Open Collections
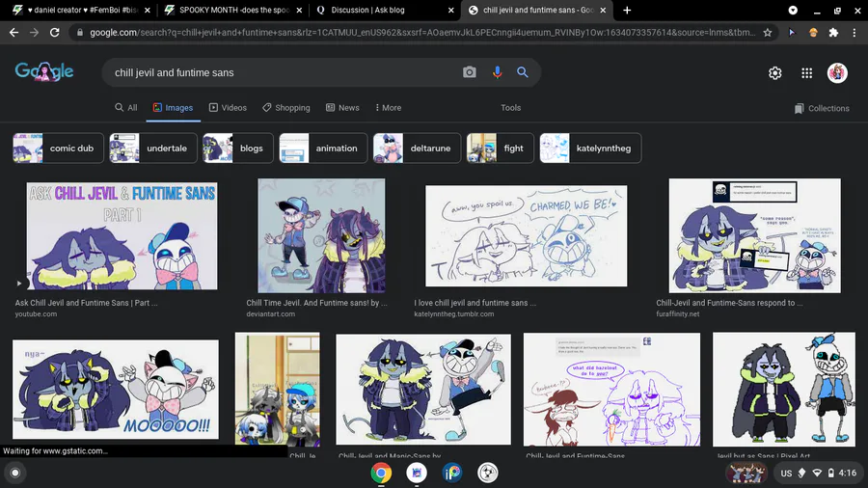The image size is (868, 488). tap(822, 108)
